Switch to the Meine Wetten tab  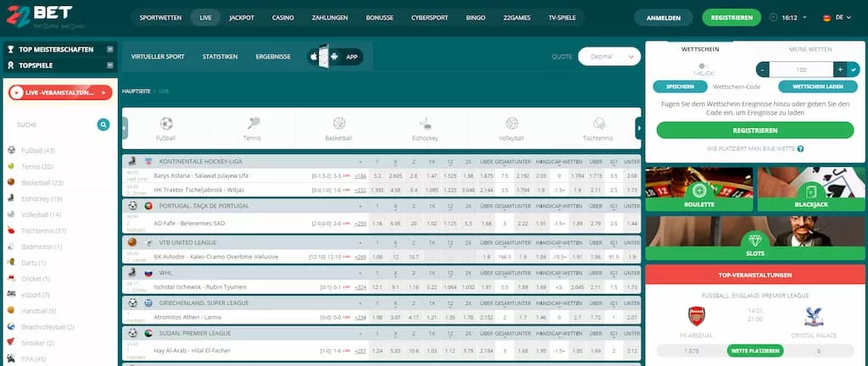[810, 49]
